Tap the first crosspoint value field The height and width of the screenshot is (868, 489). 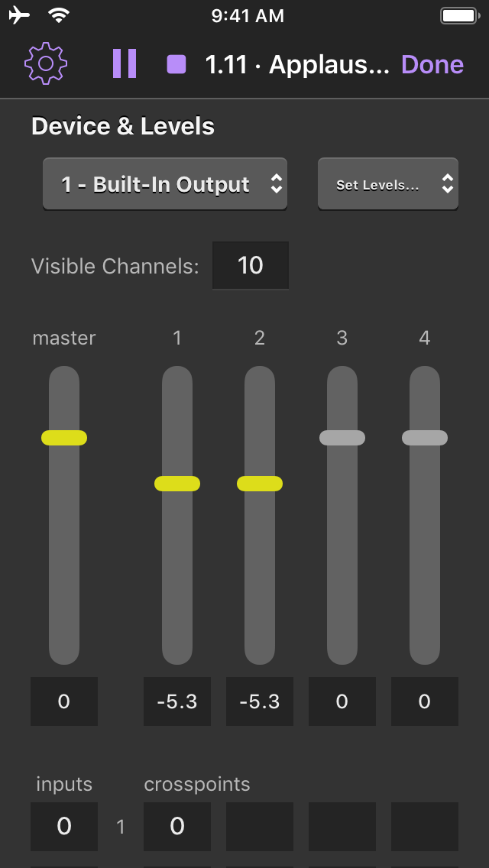[177, 827]
